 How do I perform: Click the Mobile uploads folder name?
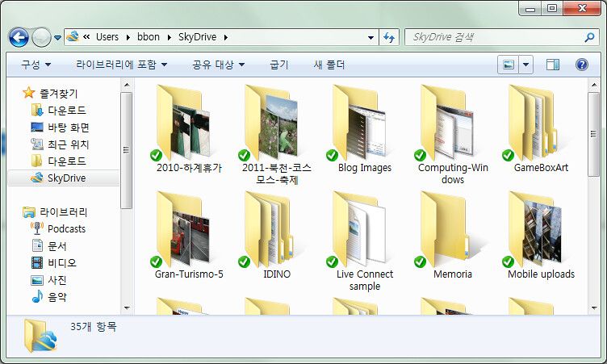click(x=541, y=274)
